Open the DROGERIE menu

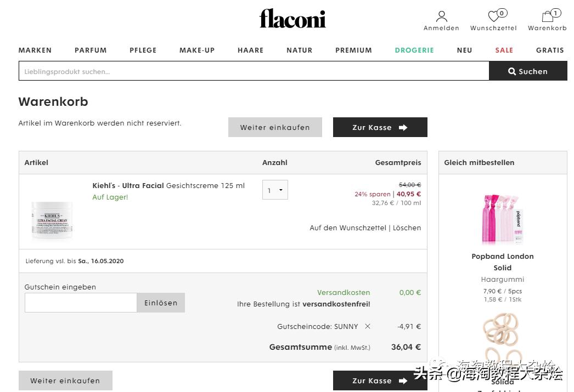[414, 50]
